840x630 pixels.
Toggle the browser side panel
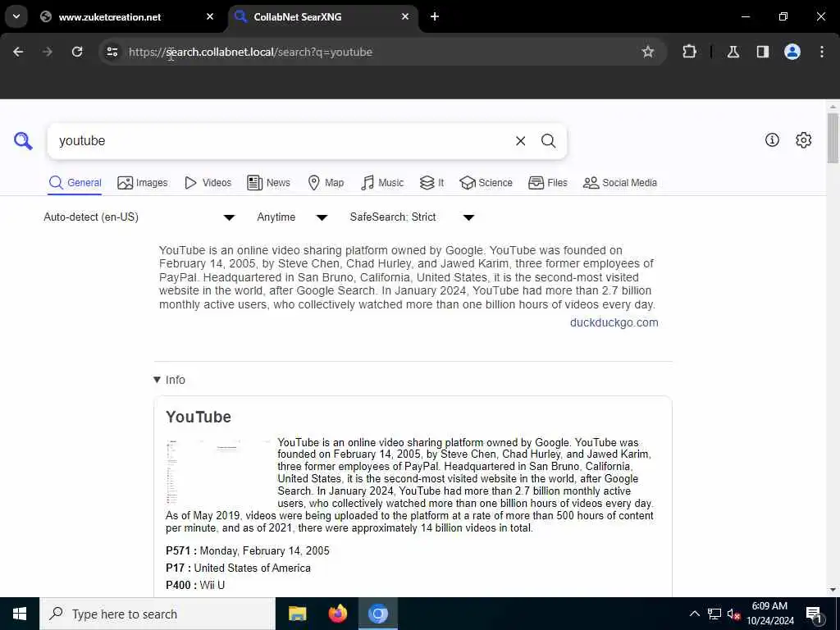click(x=762, y=52)
